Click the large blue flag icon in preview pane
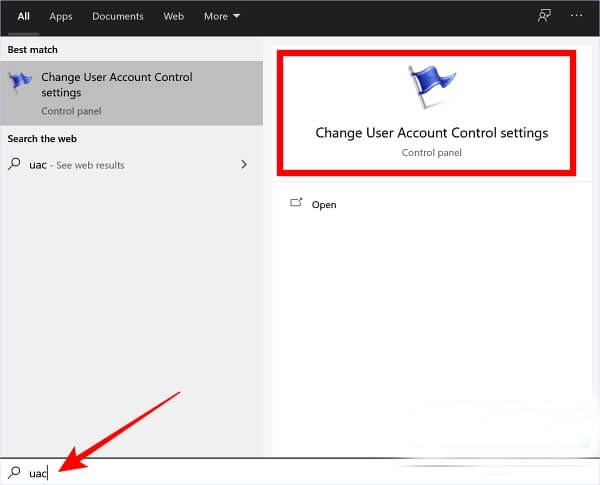Viewport: 600px width, 485px height. click(431, 87)
